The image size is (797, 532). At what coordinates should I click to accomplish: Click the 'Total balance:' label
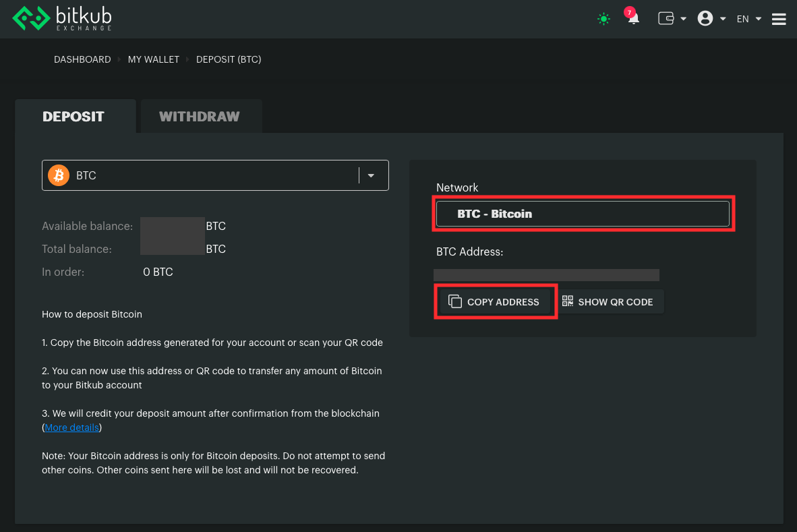tap(77, 249)
